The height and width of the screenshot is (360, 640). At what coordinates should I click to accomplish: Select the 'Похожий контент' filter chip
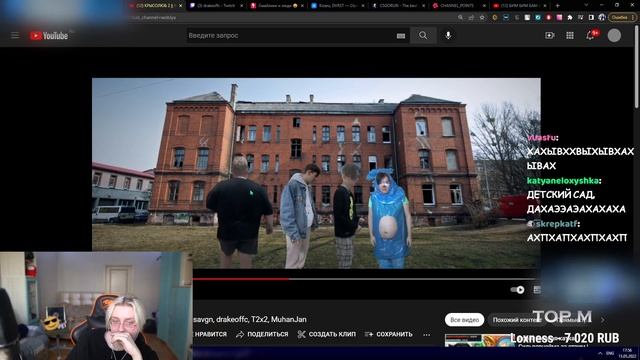[516, 320]
